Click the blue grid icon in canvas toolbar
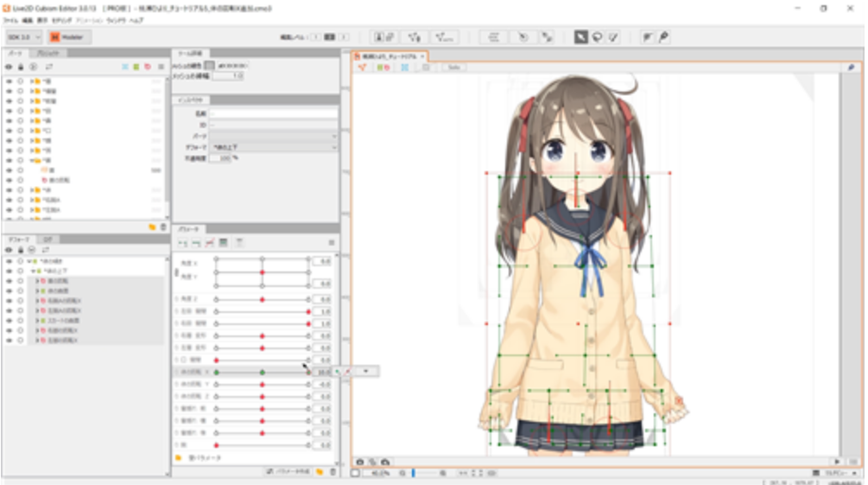Screen dimensions: 868x485 (x=405, y=67)
